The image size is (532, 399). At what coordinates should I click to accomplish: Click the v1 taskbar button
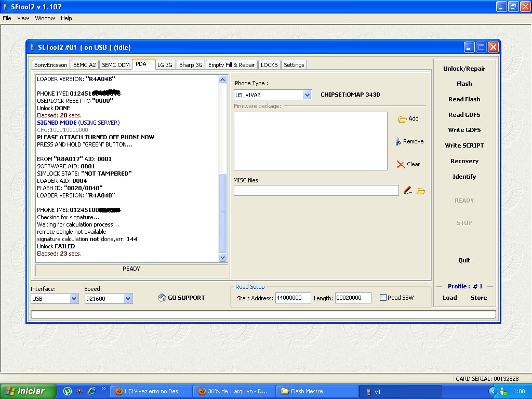(401, 391)
